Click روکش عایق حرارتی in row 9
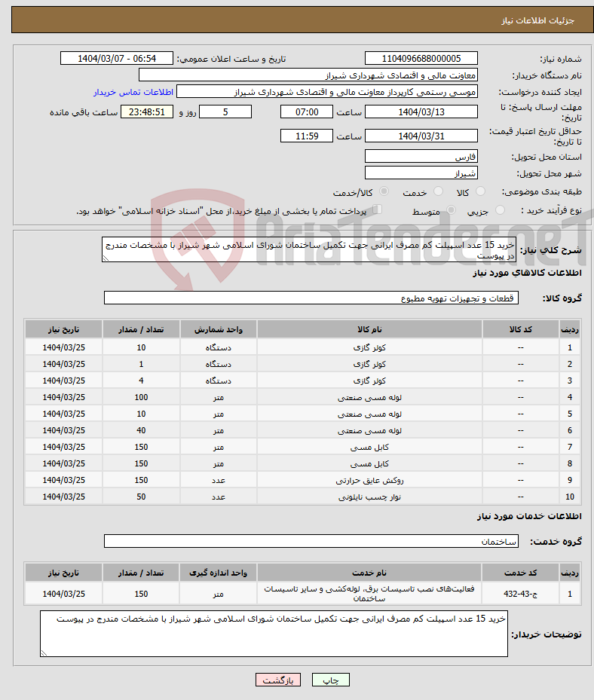594x700 pixels. [369, 480]
